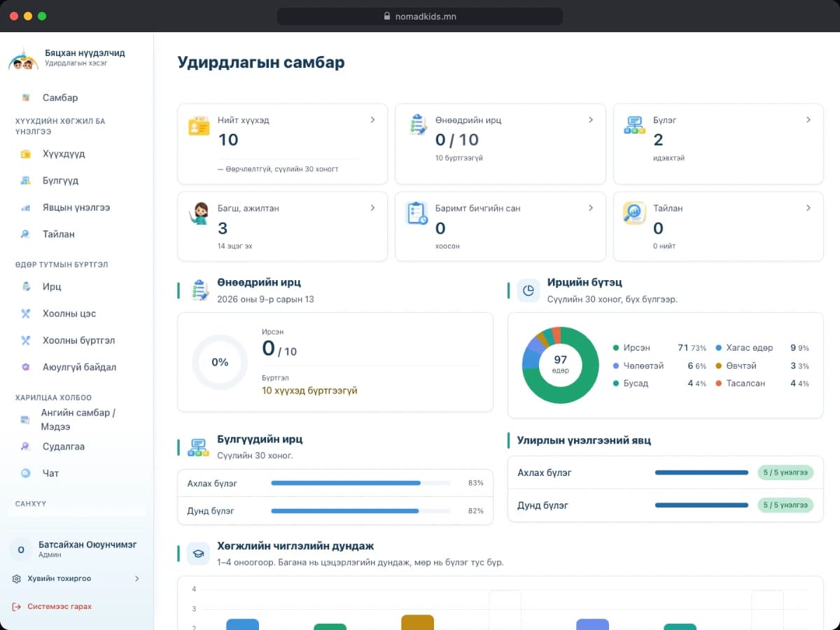Screen dimensions: 840x630
Task: Click the Ахлах бүлэг evaluation progress bar
Action: click(x=701, y=472)
